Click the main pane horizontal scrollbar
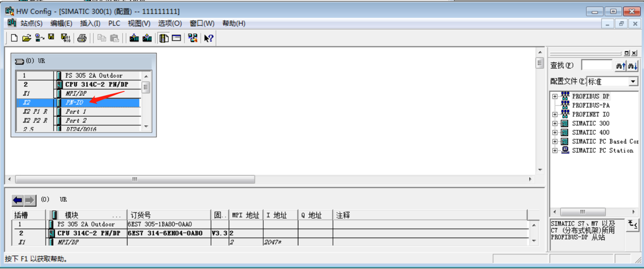This screenshot has width=644, height=269. [135, 180]
